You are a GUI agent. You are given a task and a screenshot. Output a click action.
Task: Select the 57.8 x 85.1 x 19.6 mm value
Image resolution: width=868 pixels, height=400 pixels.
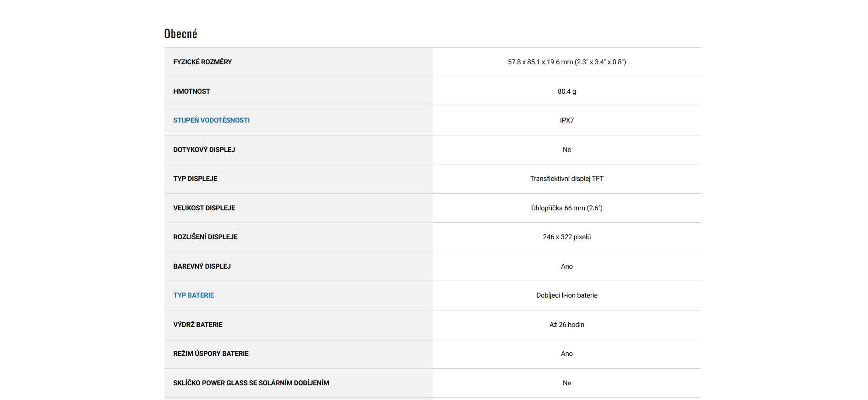coord(566,62)
